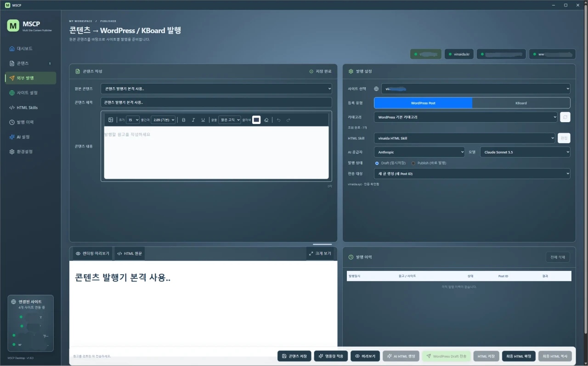
Task: Open 원본 콘텐츠 dropdown
Action: tap(216, 89)
